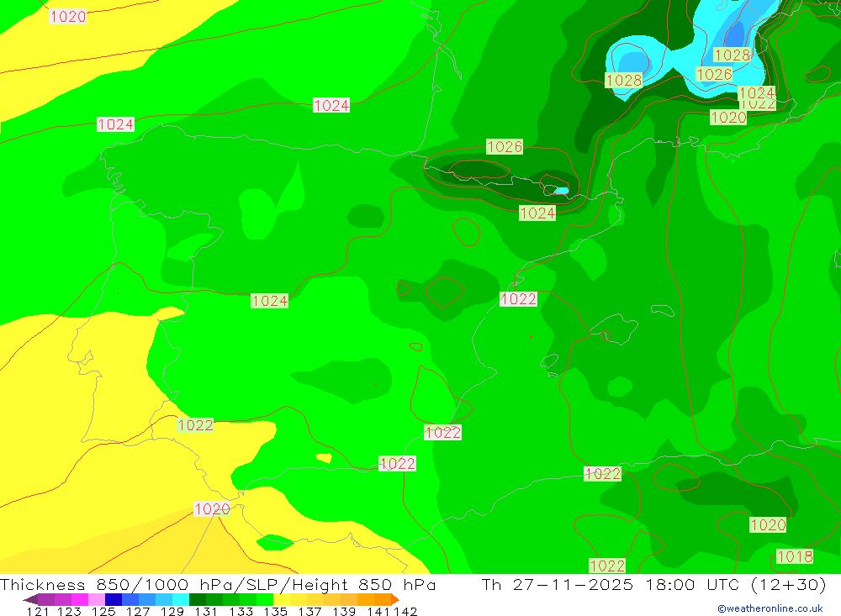
Task: Click the 'Th 27-11-2025 18:00 UTC (12+30)' timestamp
Action: [x=653, y=584]
